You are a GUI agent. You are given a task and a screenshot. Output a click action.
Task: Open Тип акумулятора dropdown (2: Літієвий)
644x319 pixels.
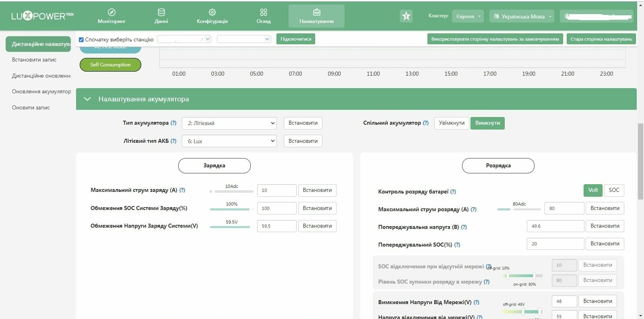coord(229,123)
